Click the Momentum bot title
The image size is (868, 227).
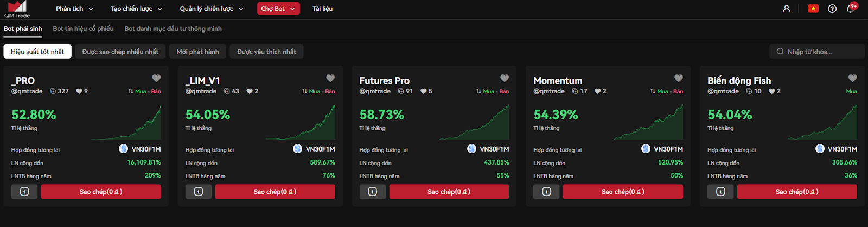click(x=558, y=80)
